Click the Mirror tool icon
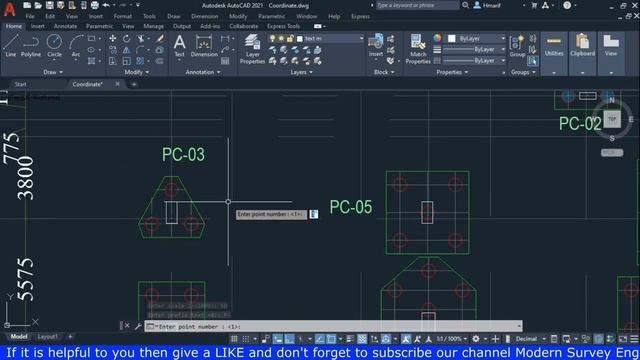This screenshot has width=640, height=360. click(x=127, y=50)
